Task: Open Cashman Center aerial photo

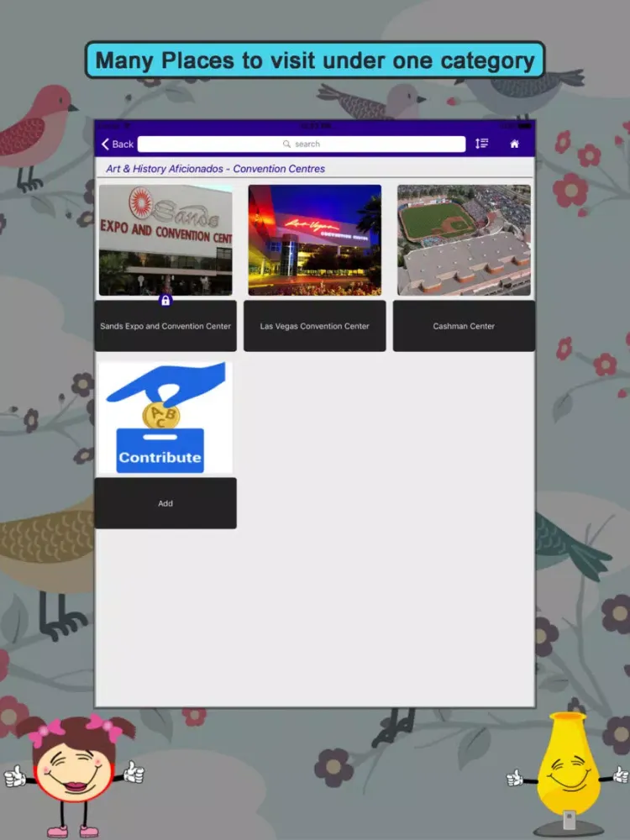Action: 464,240
